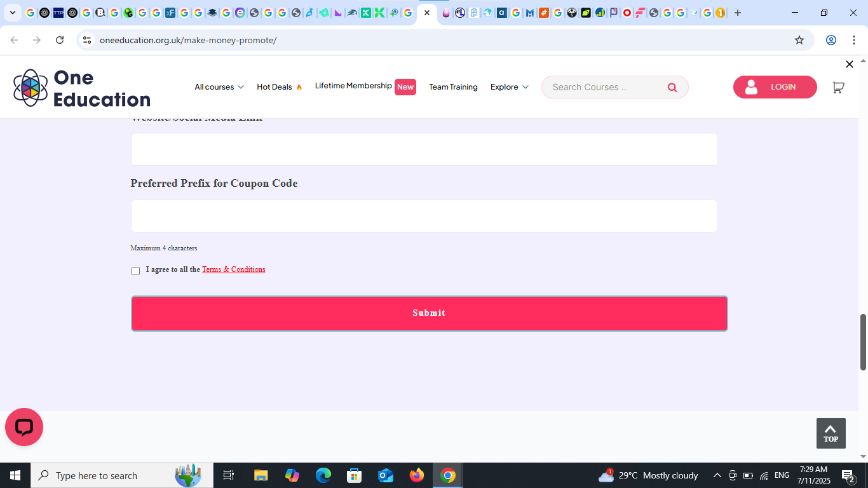The height and width of the screenshot is (488, 868).
Task: Open Task View on the taskbar
Action: click(229, 475)
